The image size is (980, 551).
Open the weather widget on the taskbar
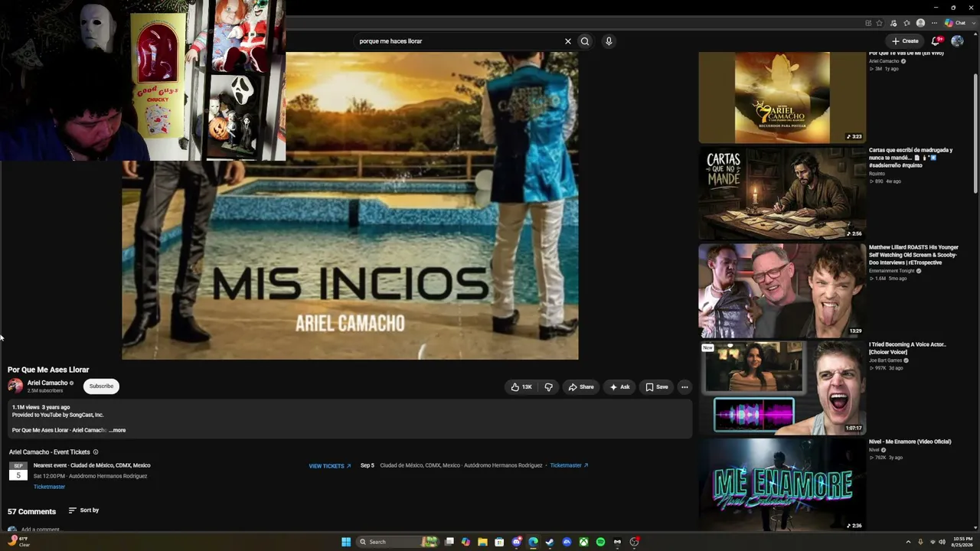tap(18, 542)
